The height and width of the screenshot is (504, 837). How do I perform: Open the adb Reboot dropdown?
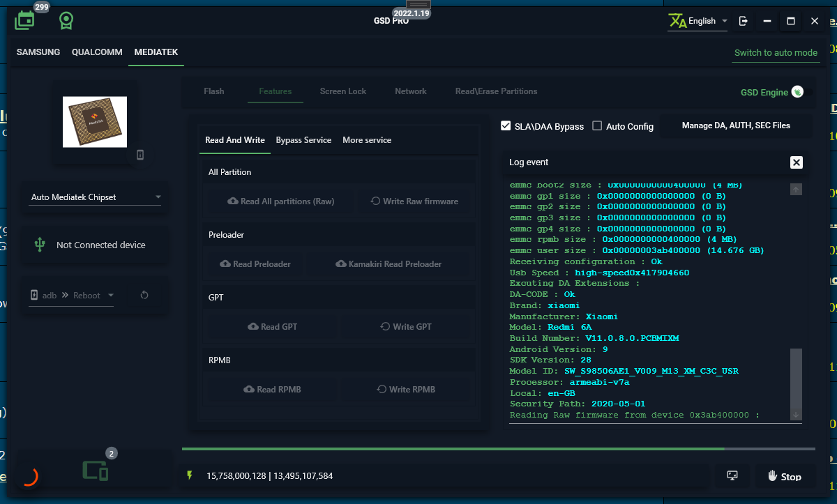72,296
